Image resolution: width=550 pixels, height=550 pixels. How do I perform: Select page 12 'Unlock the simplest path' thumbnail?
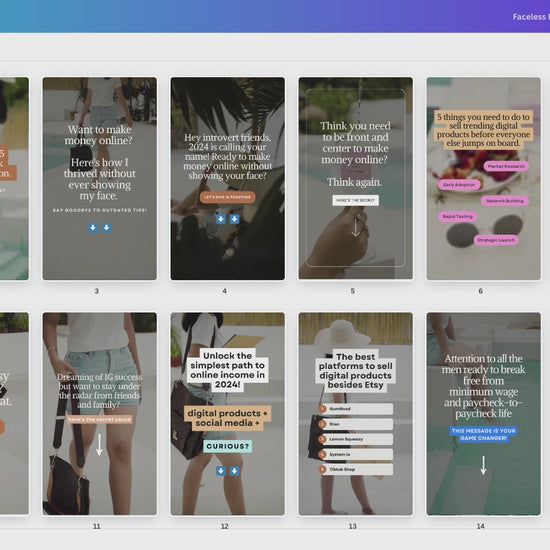(x=228, y=414)
